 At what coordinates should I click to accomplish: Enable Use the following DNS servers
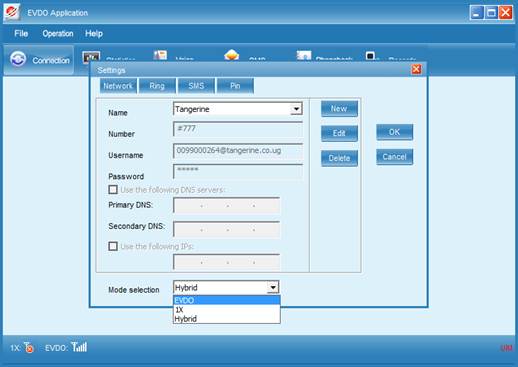[113, 190]
